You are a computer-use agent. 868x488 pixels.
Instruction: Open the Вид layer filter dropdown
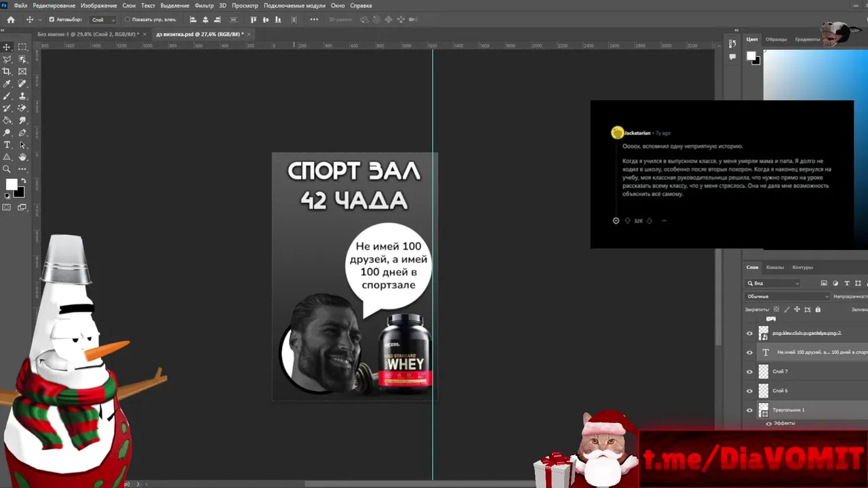(x=773, y=283)
